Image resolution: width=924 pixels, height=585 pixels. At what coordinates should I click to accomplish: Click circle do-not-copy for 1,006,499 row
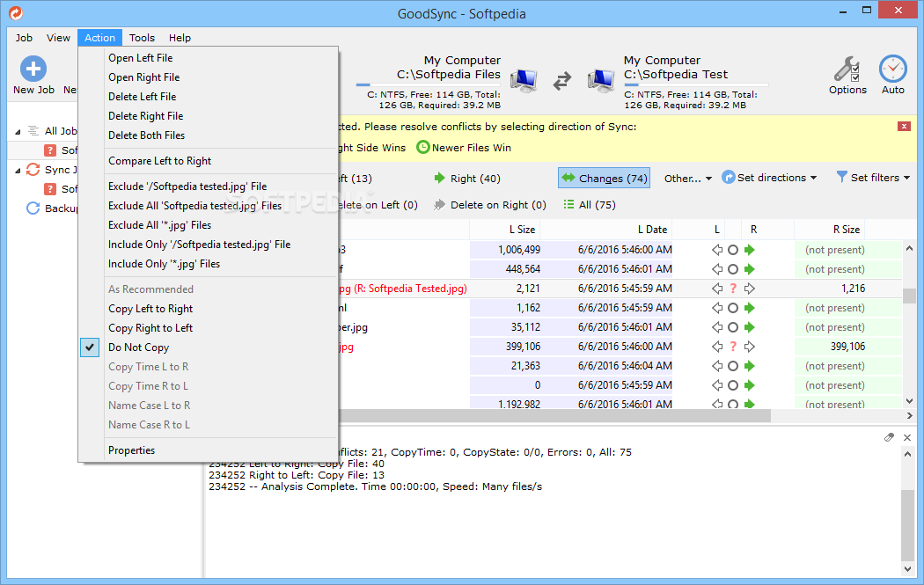tap(733, 250)
